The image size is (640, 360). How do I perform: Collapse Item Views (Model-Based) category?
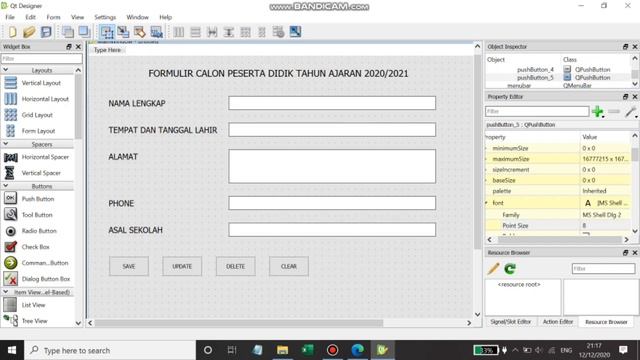[x=6, y=292]
